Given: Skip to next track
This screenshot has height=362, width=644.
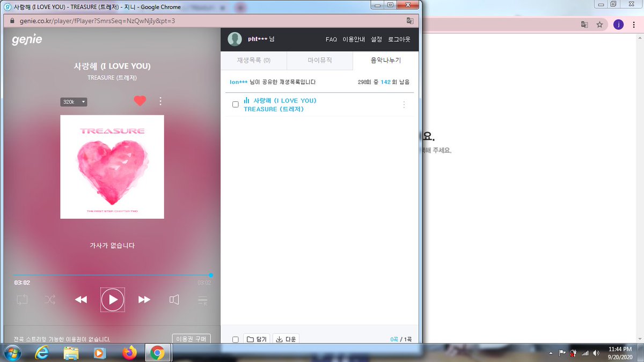Looking at the screenshot, I should [x=144, y=300].
